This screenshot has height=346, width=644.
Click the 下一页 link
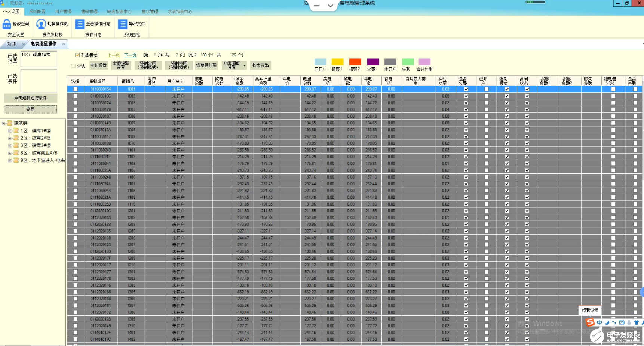[x=130, y=55]
